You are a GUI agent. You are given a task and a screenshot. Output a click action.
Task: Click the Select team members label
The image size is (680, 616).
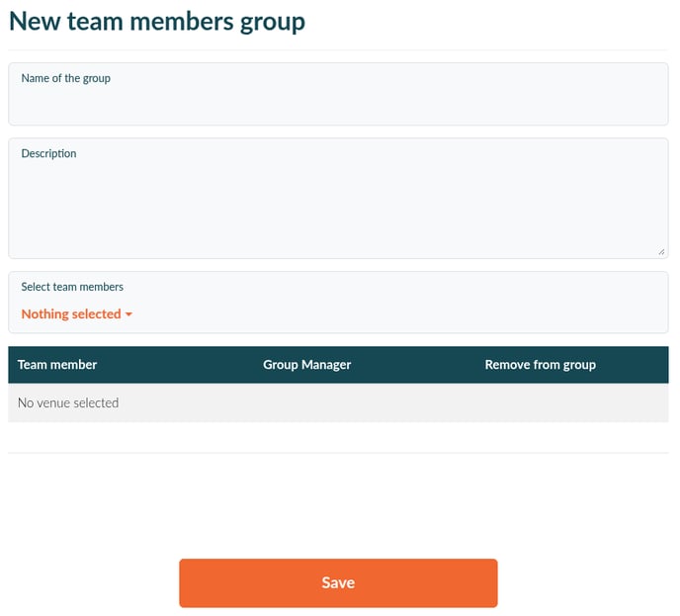pos(72,287)
